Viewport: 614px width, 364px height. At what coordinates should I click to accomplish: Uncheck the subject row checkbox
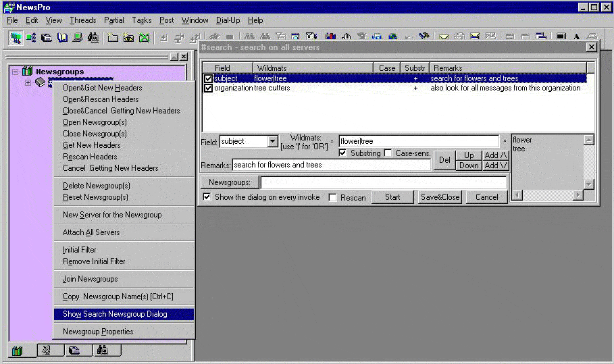pyautogui.click(x=208, y=78)
